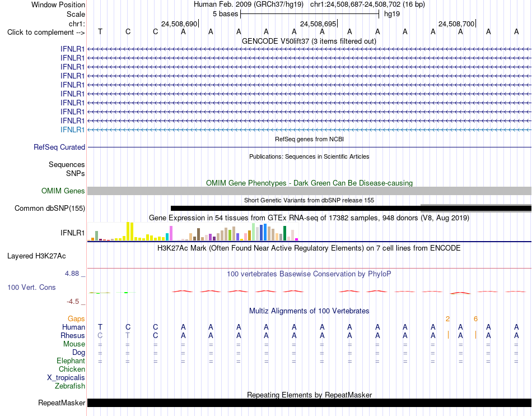The width and height of the screenshot is (532, 416).
Task: Click the '5 bases' scale bar
Action: 310,14
